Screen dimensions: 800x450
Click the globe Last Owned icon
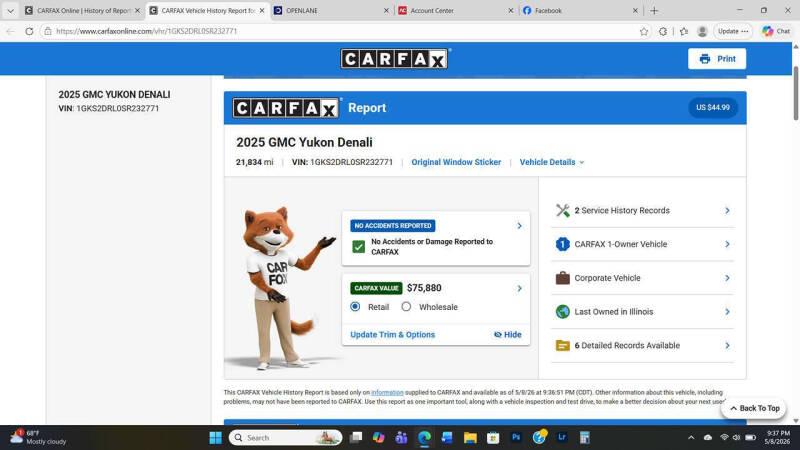click(x=562, y=312)
